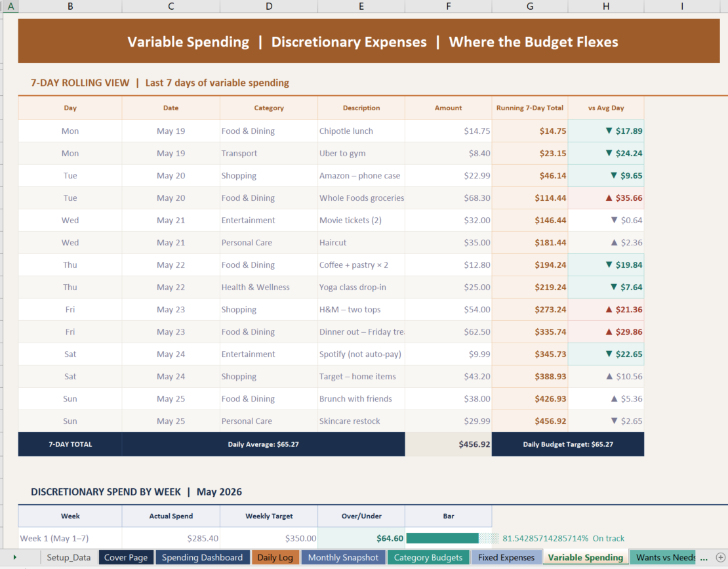Select Coffee + pastry × 2 cell
The width and height of the screenshot is (728, 569).
point(361,264)
